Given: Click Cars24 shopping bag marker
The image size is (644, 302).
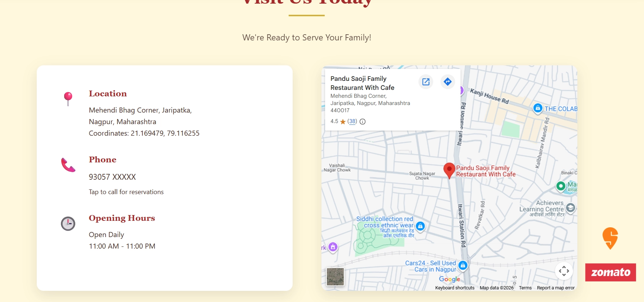Looking at the screenshot, I should click(463, 266).
